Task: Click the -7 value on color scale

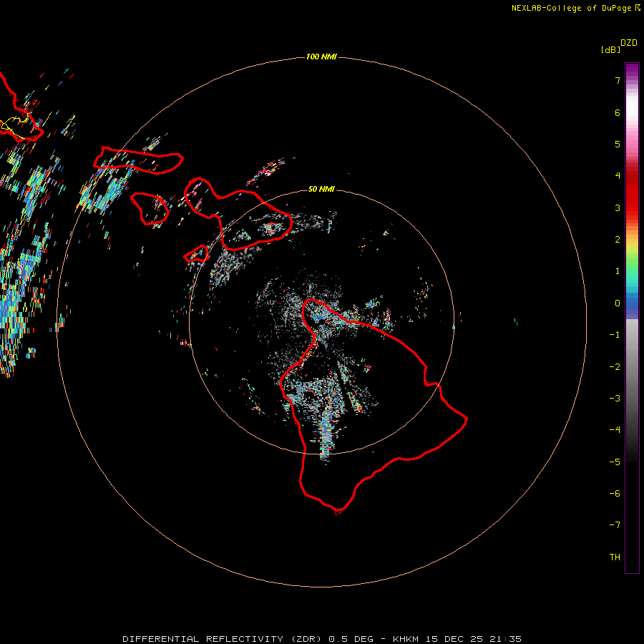Action: click(x=615, y=525)
